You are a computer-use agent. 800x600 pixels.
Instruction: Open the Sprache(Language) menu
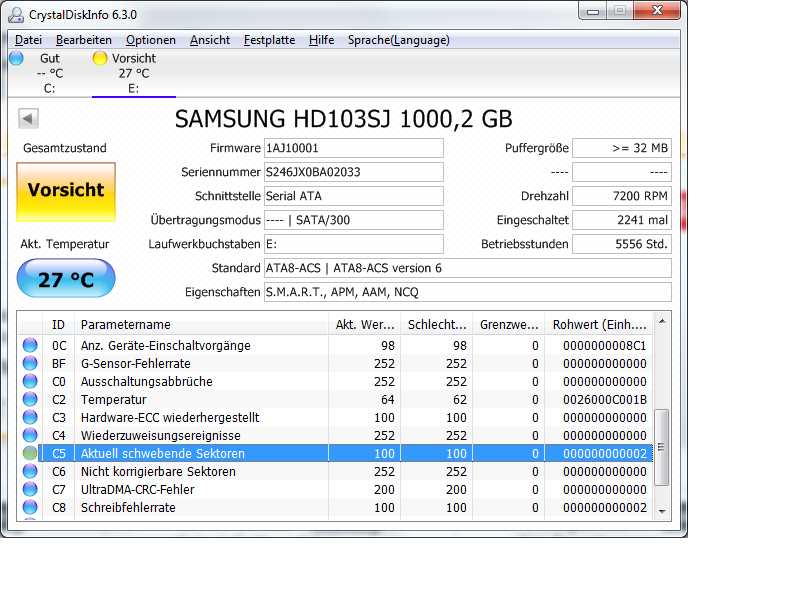[398, 40]
